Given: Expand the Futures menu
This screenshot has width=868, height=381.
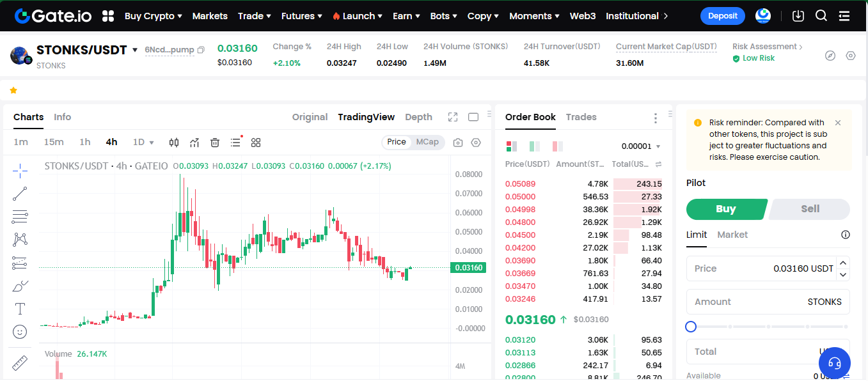Looking at the screenshot, I should (303, 16).
